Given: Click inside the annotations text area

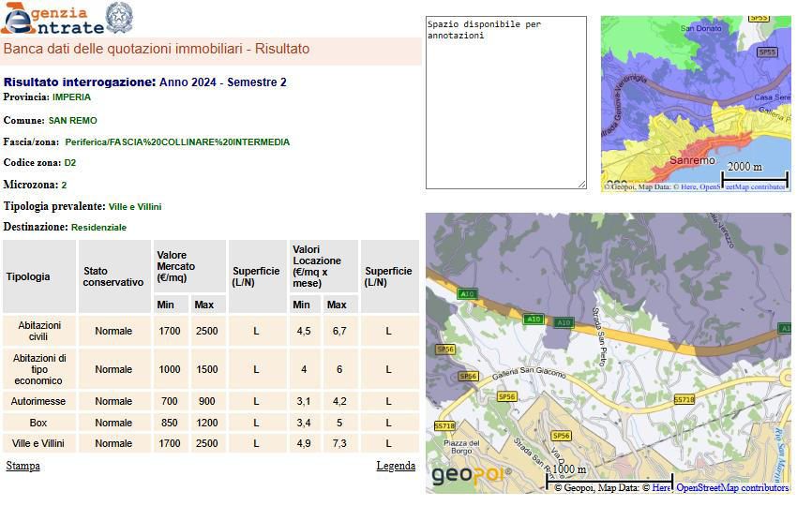Looking at the screenshot, I should (x=505, y=101).
